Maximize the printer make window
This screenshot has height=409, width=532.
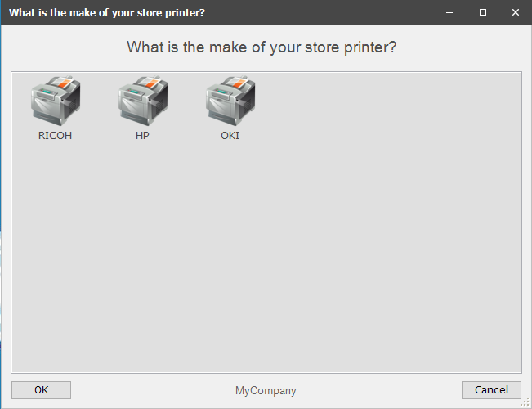(x=483, y=12)
